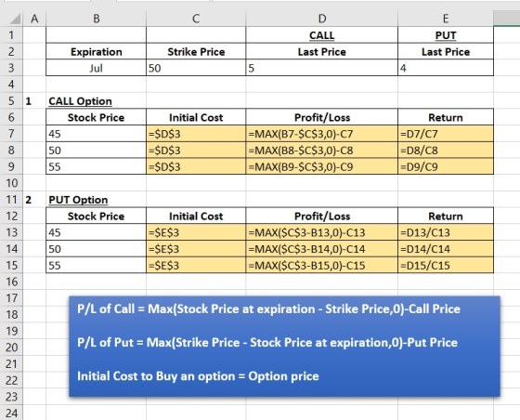Select cell B8 with stock price 50

97,150
